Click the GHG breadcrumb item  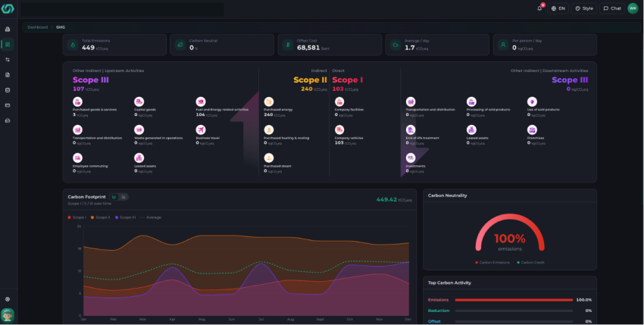coord(61,27)
